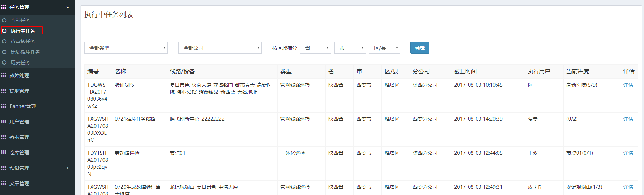Click user 皮卡丘 in table
The width and height of the screenshot is (644, 195).
click(535, 187)
